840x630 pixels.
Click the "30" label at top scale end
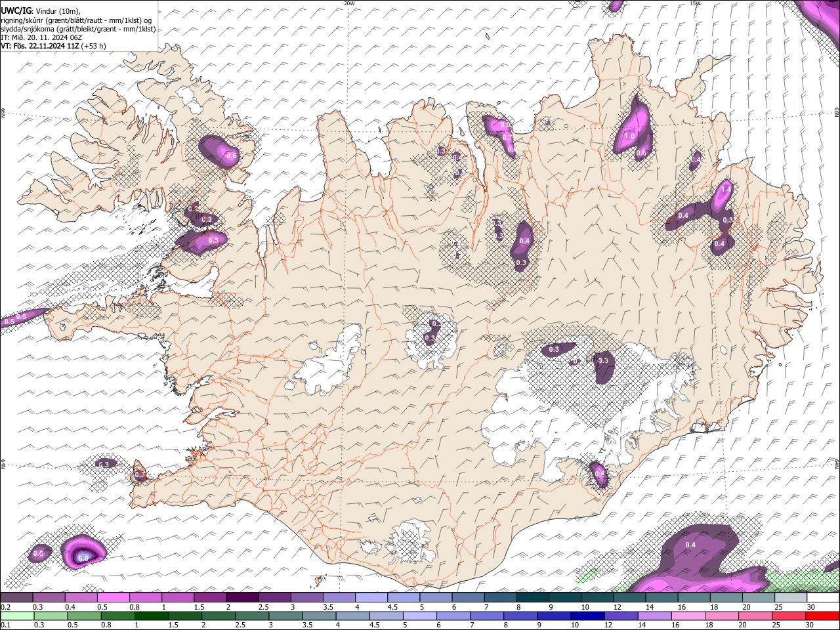tap(811, 607)
